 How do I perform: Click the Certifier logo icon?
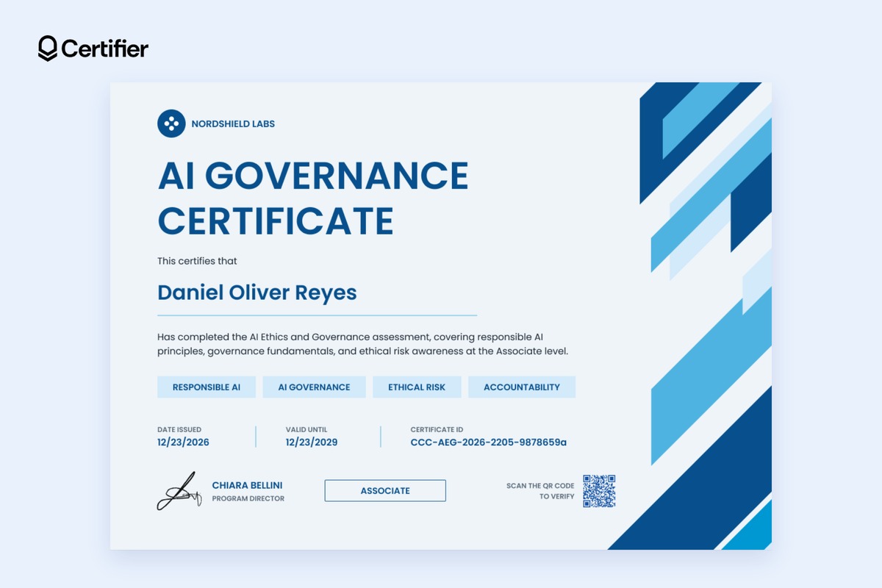[48, 49]
